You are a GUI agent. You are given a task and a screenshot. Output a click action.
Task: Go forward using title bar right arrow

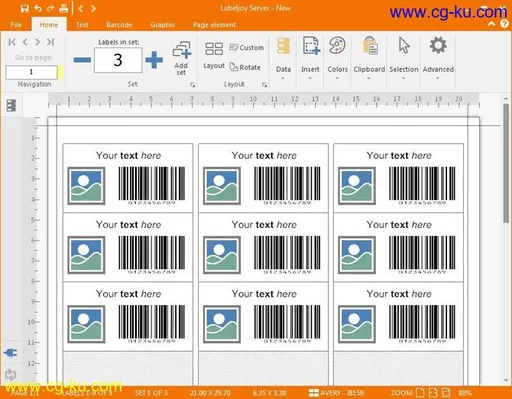tap(93, 8)
